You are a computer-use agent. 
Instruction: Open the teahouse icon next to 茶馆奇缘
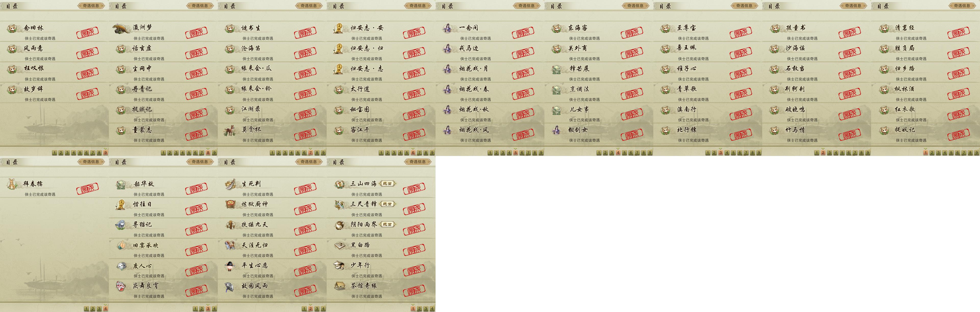(339, 286)
